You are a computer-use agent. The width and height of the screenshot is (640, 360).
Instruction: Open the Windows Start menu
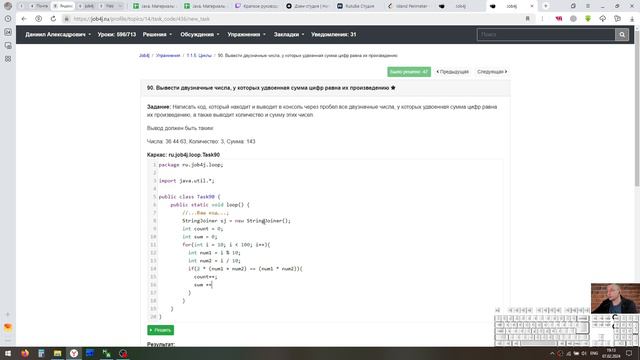point(8,353)
